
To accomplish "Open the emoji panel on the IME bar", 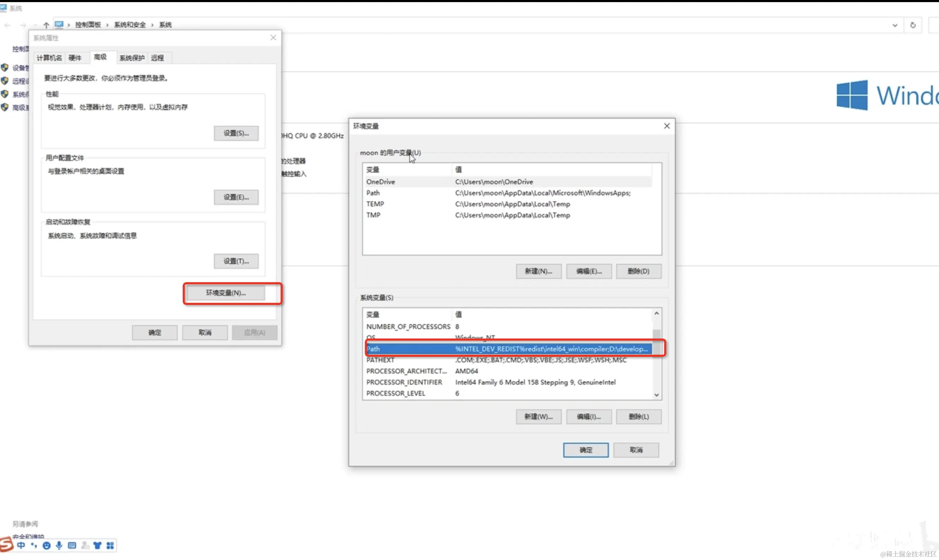I will coord(47,546).
